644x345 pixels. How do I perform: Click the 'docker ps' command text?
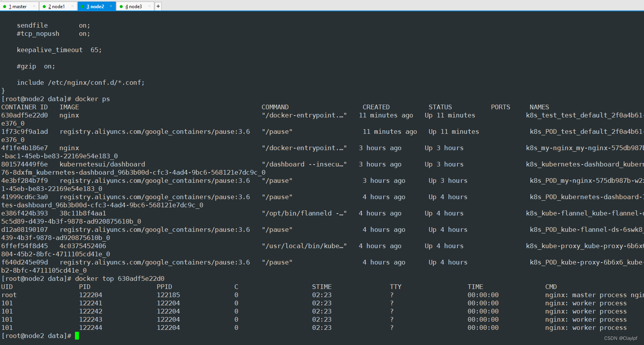click(92, 99)
